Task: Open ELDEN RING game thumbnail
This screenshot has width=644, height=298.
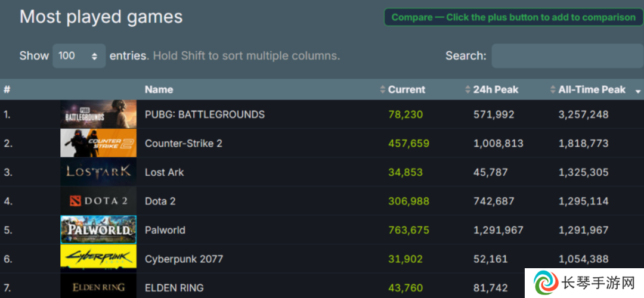Action: (x=98, y=286)
